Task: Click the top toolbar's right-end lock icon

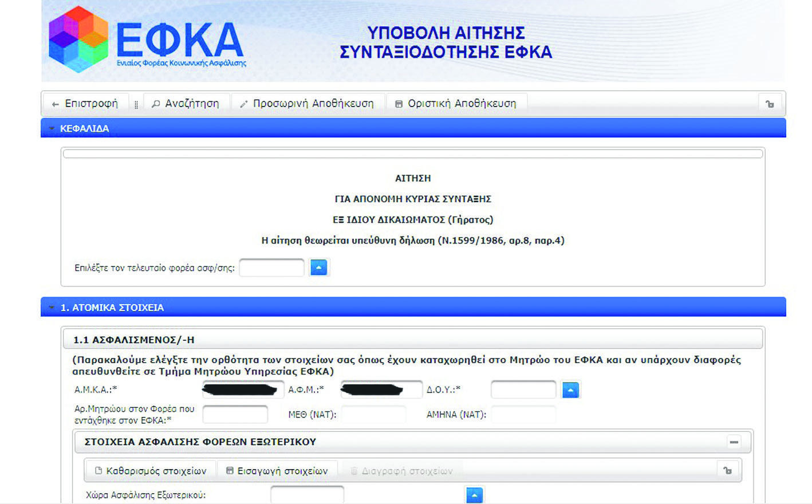Action: (x=770, y=104)
